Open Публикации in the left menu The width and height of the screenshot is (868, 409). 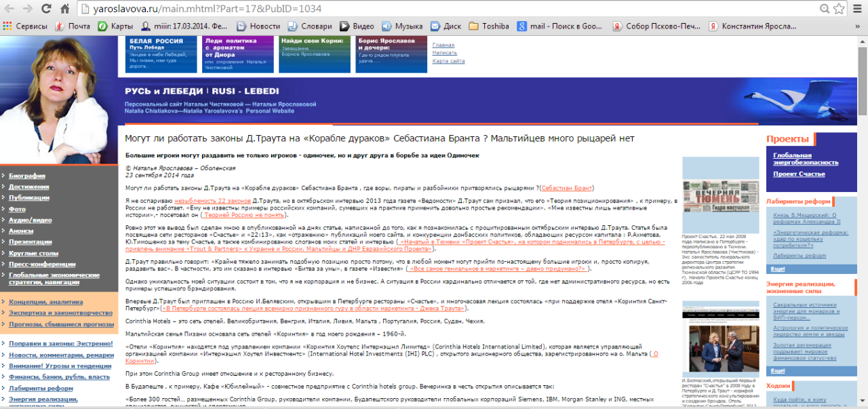click(29, 198)
